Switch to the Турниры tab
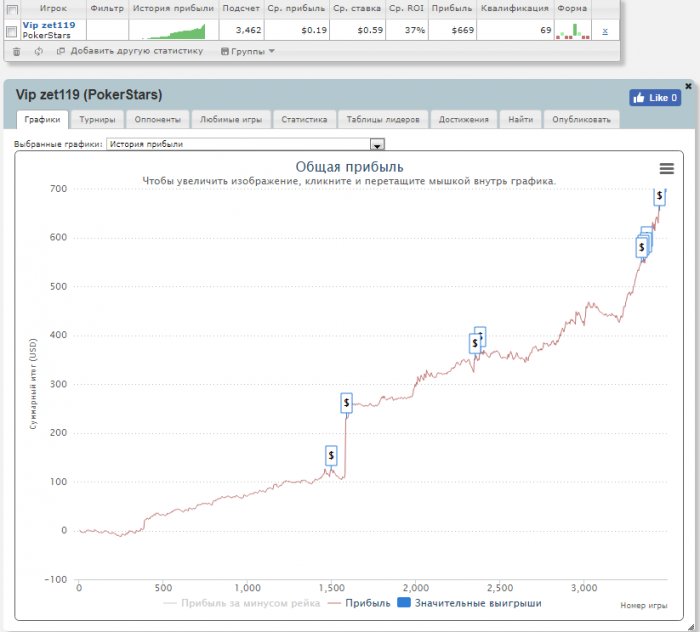700x632 pixels. pos(97,119)
